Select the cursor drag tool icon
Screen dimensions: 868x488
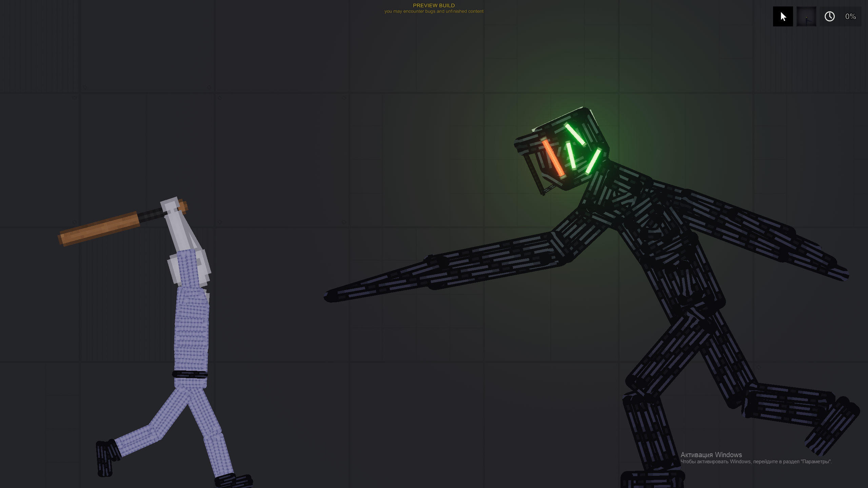783,16
